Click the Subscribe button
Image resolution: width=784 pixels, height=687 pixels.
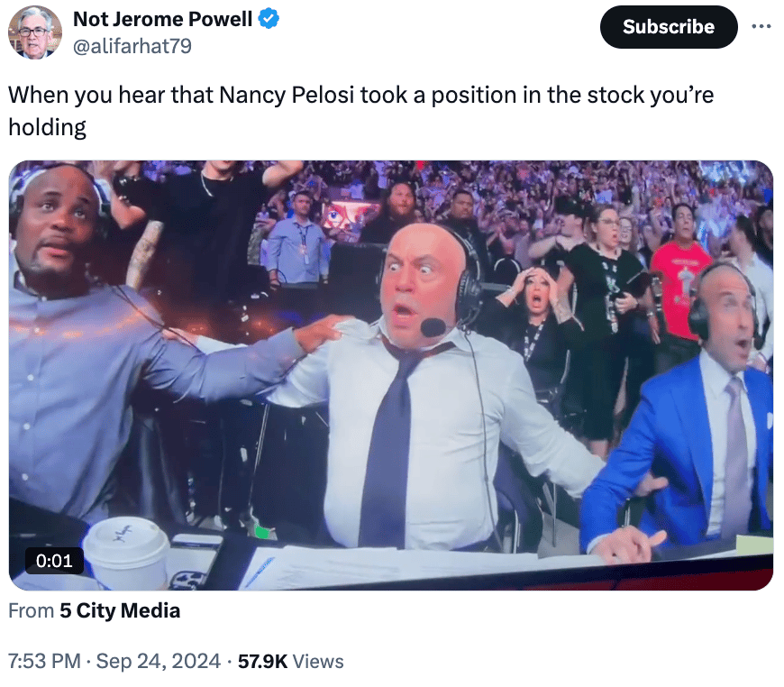coord(669,27)
